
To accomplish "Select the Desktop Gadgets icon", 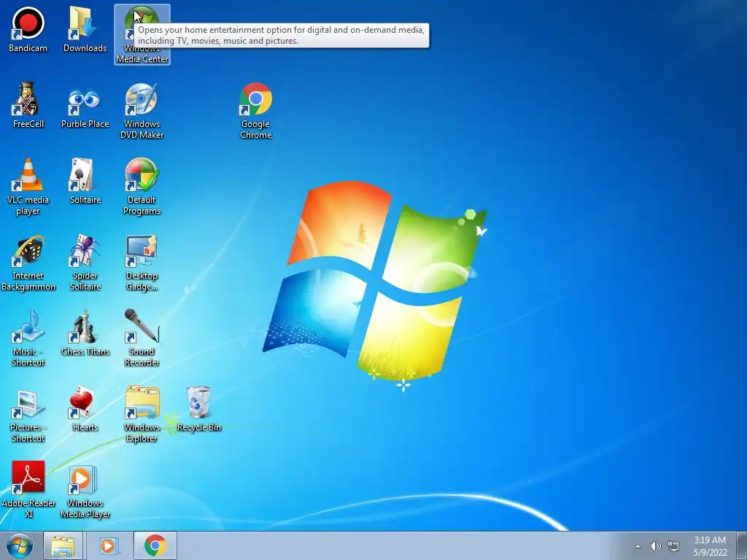I will [142, 262].
